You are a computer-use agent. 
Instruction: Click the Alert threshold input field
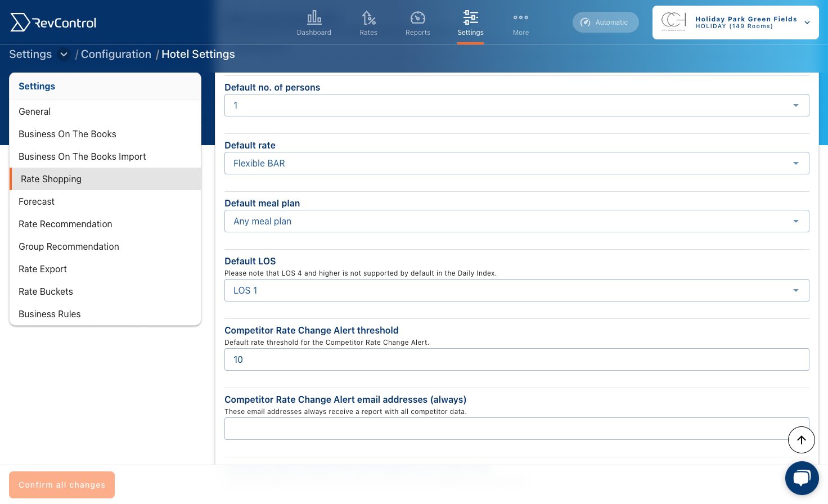pyautogui.click(x=516, y=359)
